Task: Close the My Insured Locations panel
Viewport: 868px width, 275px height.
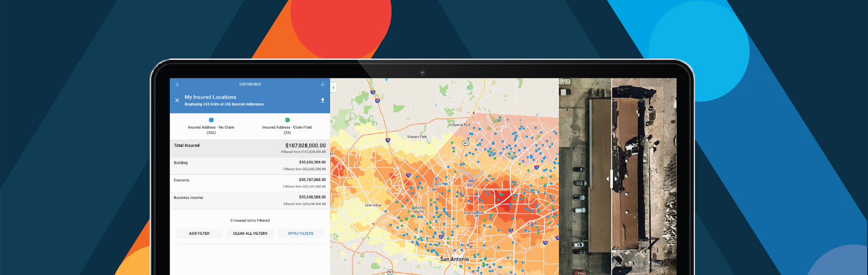Action: point(177,100)
